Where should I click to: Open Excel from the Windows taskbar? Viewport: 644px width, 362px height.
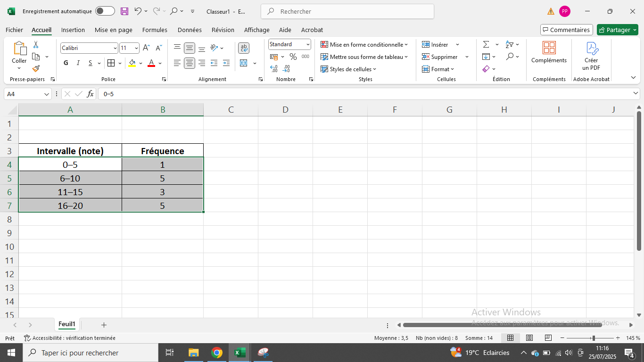tap(240, 353)
